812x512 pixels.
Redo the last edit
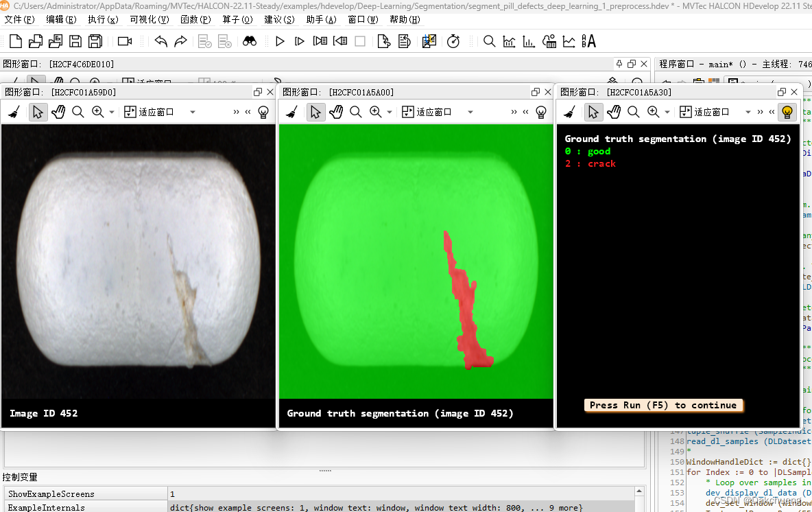pos(181,41)
